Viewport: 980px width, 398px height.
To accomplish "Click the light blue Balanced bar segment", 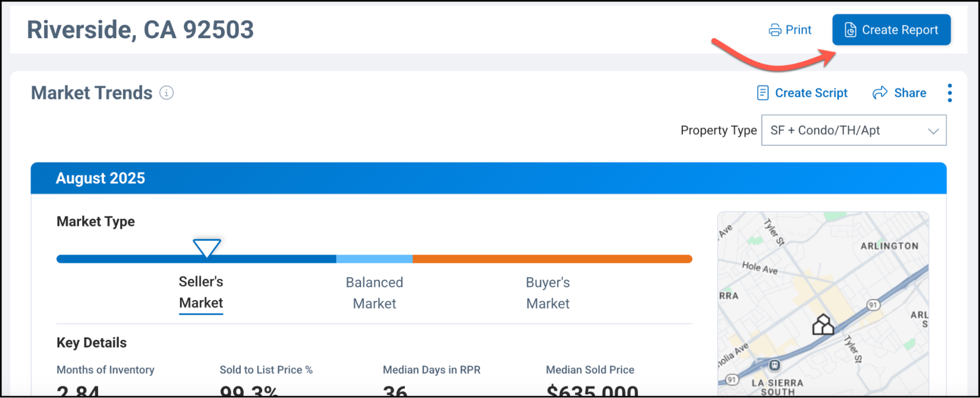I will tap(374, 259).
